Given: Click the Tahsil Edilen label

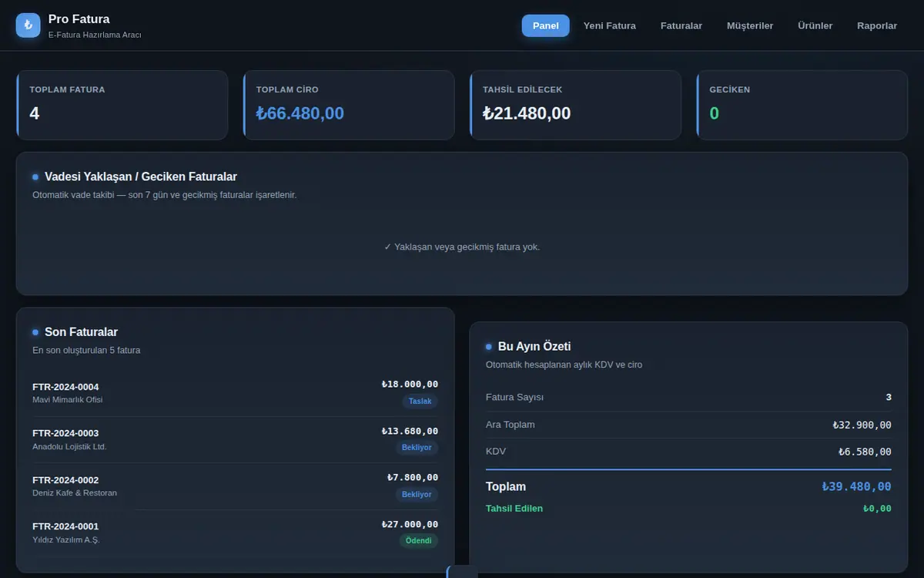Looking at the screenshot, I should pos(514,509).
